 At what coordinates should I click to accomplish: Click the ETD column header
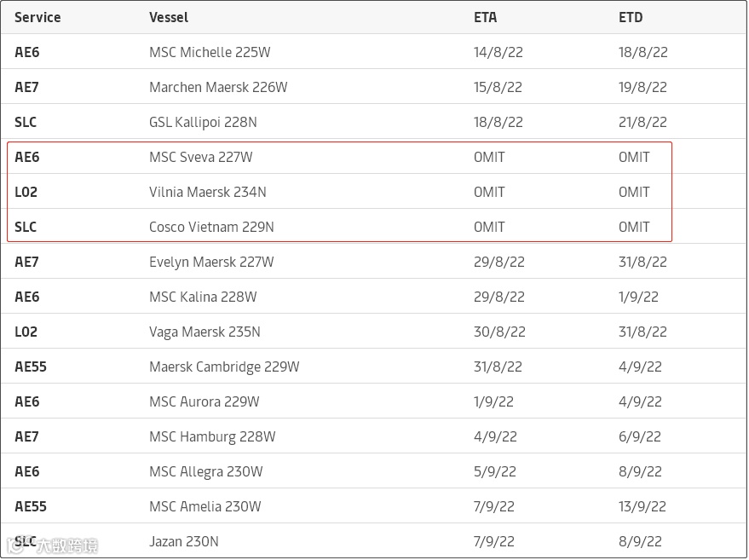[x=631, y=17]
